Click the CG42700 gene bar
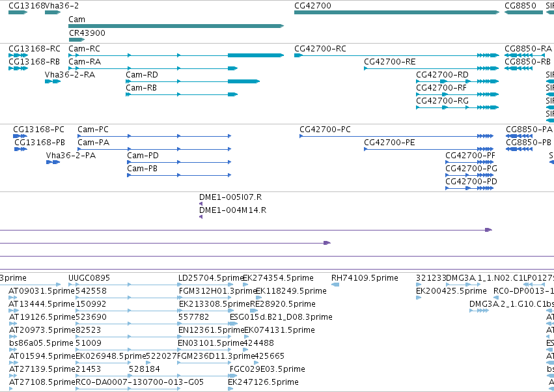Viewport: 554px width, 392px height. pos(396,12)
